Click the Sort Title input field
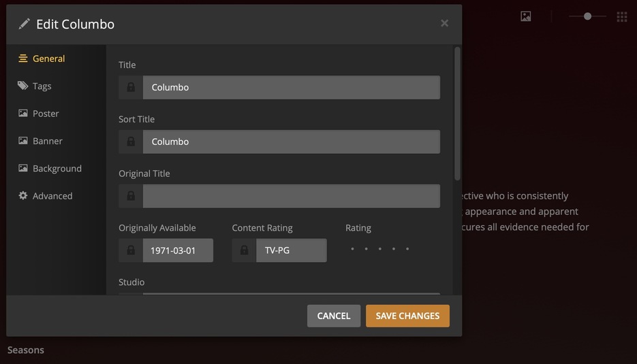The height and width of the screenshot is (364, 637). (x=292, y=142)
